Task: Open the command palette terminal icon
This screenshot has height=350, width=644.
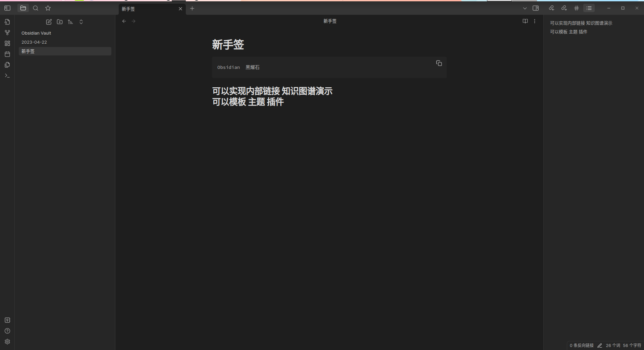Action: pyautogui.click(x=7, y=76)
